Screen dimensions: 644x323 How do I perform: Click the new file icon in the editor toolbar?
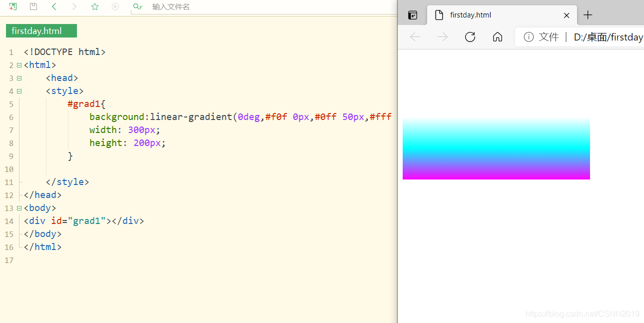[x=13, y=6]
